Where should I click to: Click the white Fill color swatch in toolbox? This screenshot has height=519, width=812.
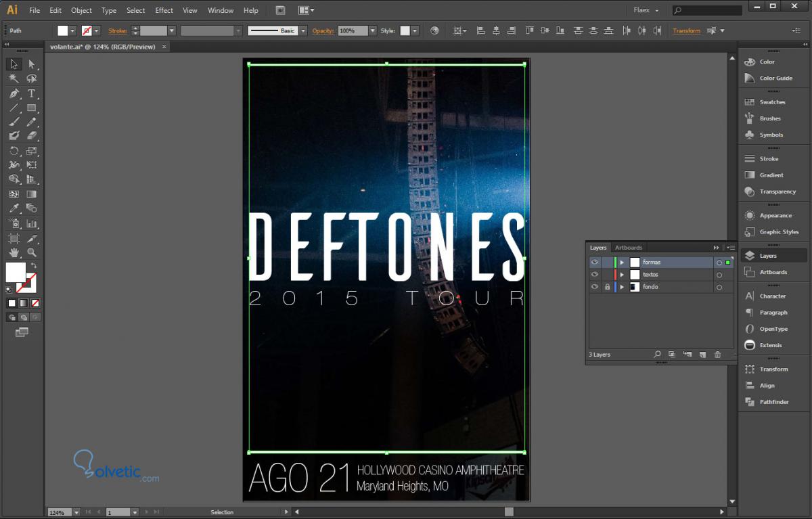coord(15,272)
